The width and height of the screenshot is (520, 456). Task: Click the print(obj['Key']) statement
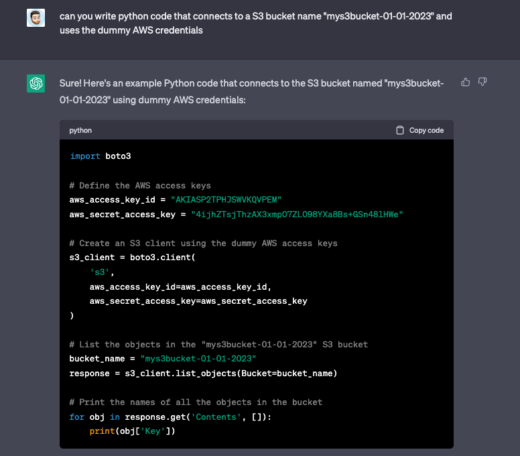click(132, 431)
